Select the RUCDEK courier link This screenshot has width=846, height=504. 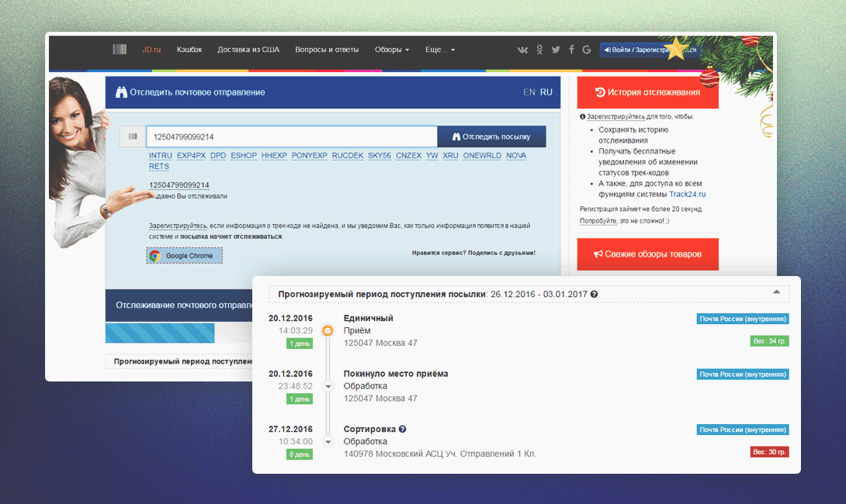pyautogui.click(x=347, y=156)
